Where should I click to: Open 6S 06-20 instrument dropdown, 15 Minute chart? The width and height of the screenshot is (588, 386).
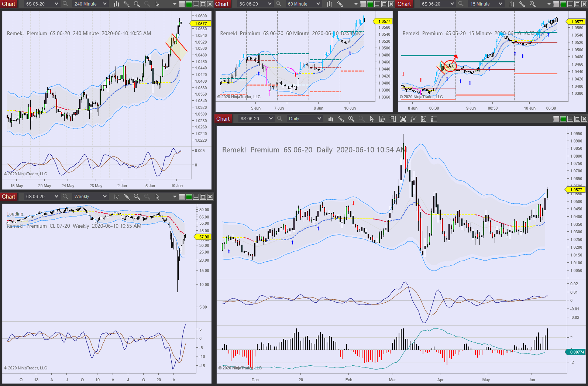[x=438, y=4]
